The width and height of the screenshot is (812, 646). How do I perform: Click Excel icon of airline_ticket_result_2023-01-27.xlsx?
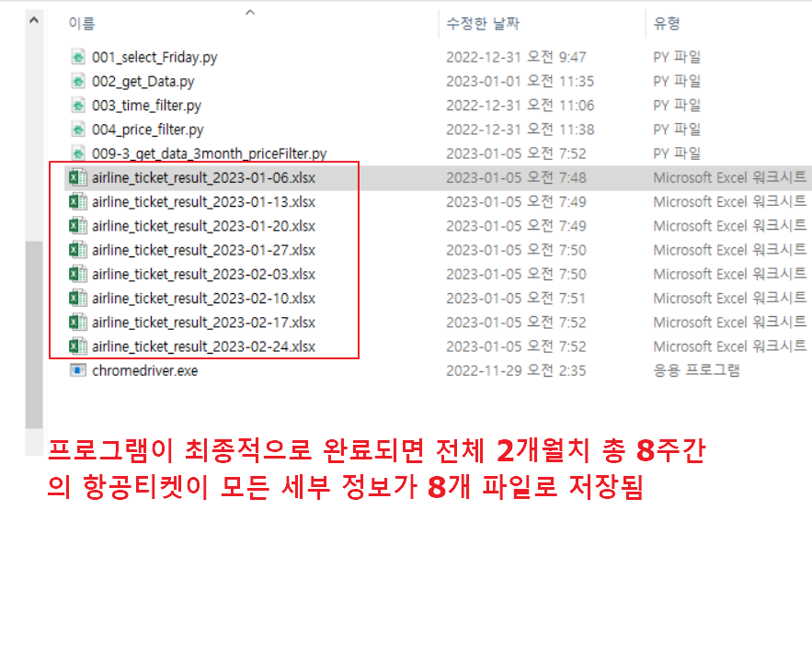pyautogui.click(x=77, y=250)
